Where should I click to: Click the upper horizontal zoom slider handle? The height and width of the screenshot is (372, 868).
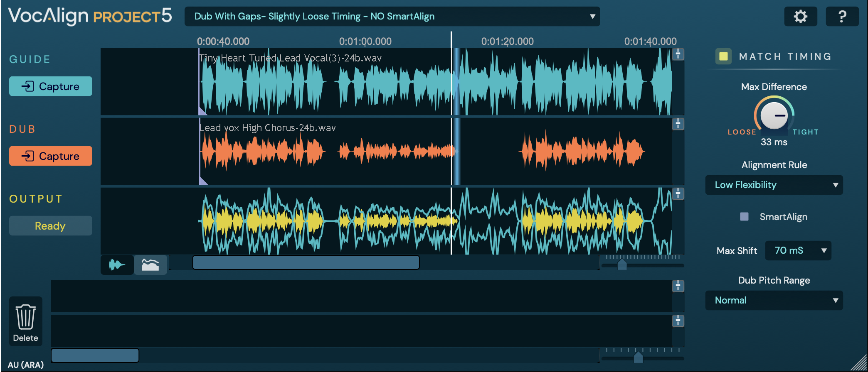click(x=622, y=264)
